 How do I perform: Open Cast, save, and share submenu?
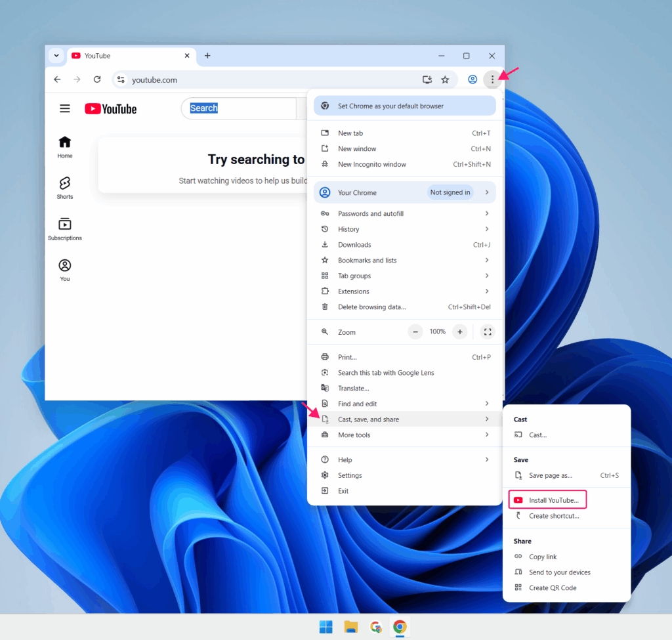404,419
